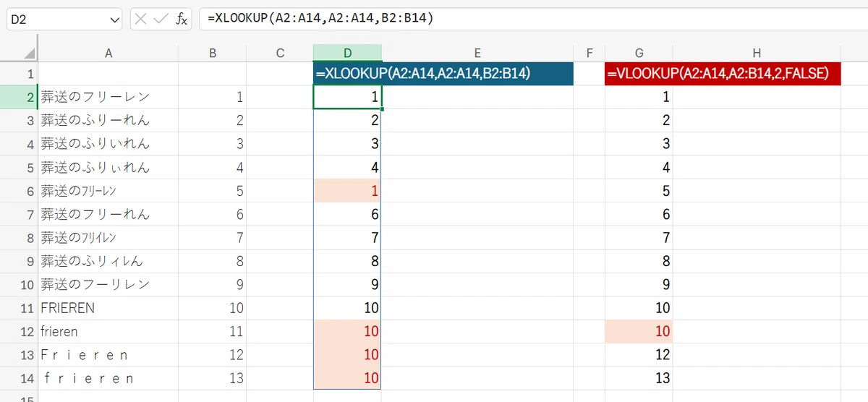Screen dimensions: 868x402
Task: Select cell G14 with value 13
Action: [639, 378]
